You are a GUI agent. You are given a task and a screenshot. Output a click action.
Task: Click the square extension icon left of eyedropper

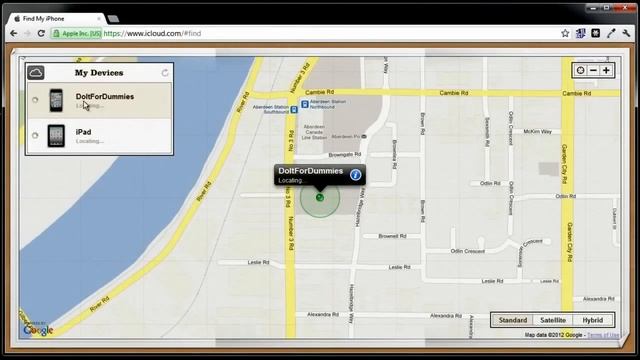[596, 33]
